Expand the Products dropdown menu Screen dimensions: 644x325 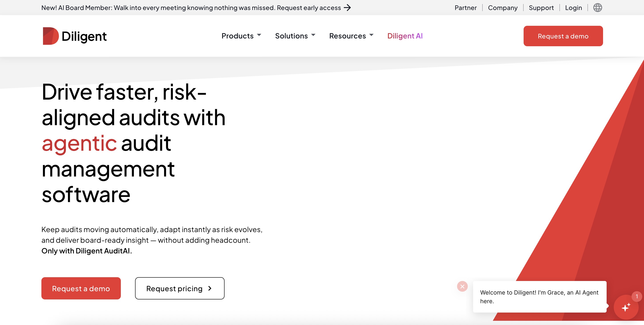(241, 36)
